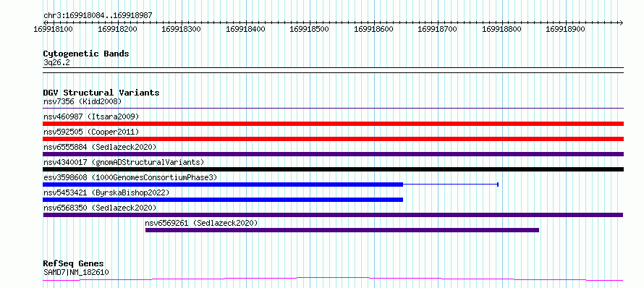
Task: Open the nsv7356 (Kidd2008) variant label
Action: [x=82, y=101]
